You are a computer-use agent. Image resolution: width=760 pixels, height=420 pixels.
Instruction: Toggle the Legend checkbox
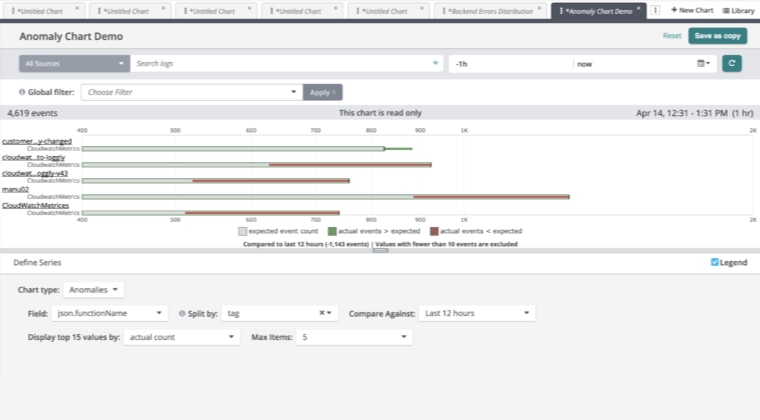tap(714, 262)
